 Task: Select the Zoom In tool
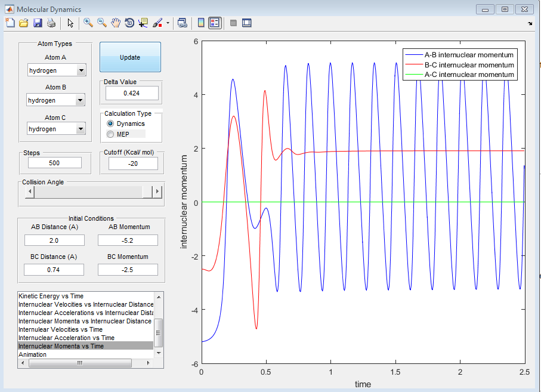[88, 23]
